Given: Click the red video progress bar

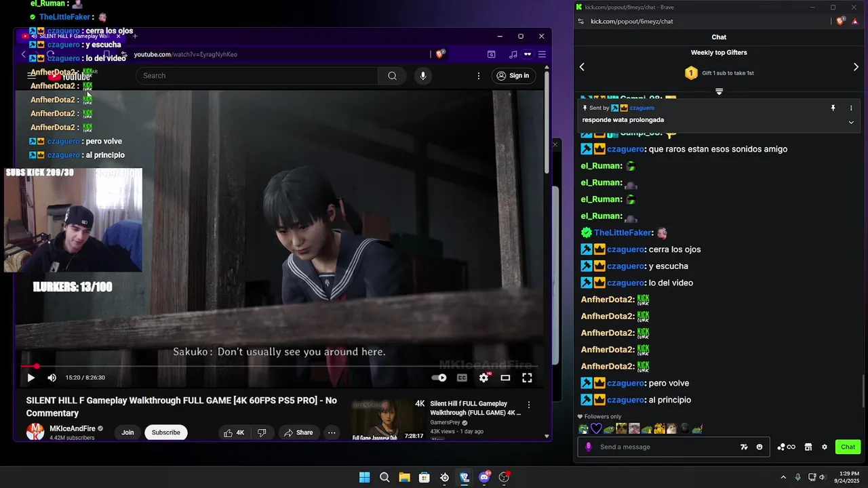Looking at the screenshot, I should coord(281,366).
